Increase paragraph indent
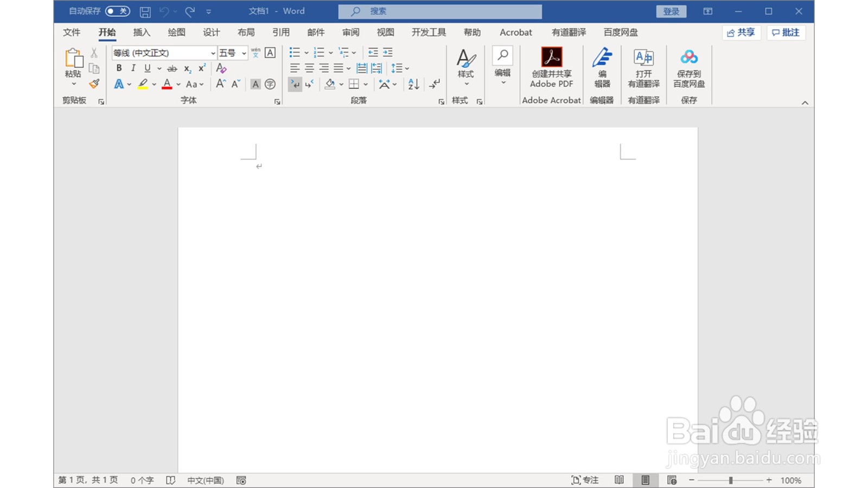Screen dimensions: 868x488 (x=388, y=53)
